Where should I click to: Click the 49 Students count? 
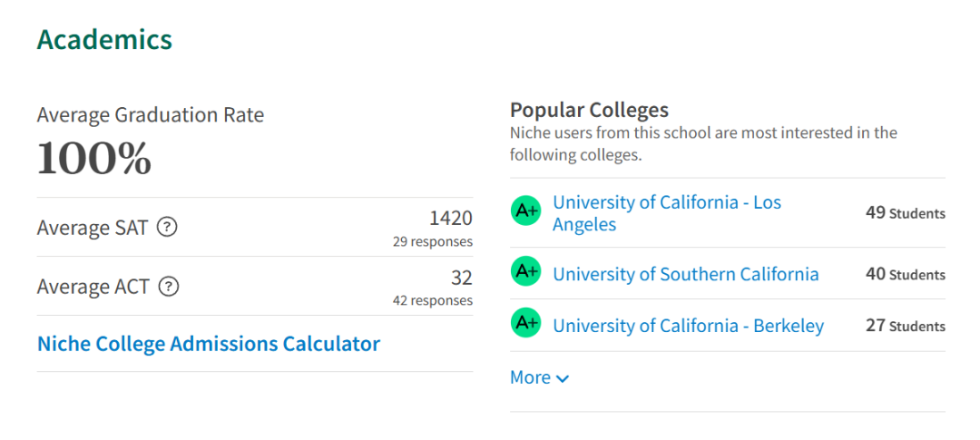(x=905, y=213)
